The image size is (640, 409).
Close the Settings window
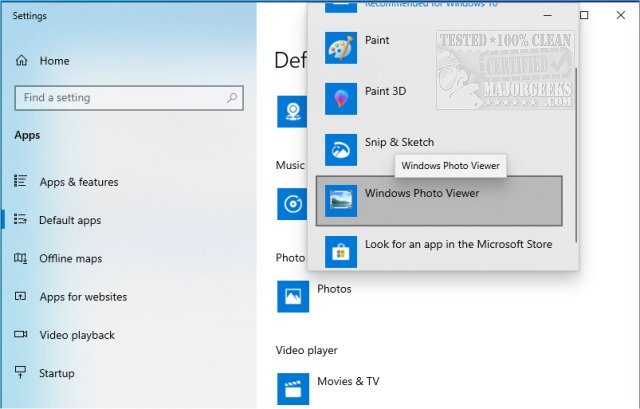[621, 16]
